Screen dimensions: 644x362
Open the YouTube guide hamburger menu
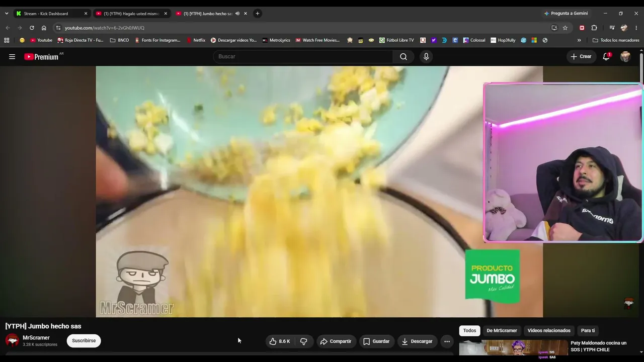point(12,57)
